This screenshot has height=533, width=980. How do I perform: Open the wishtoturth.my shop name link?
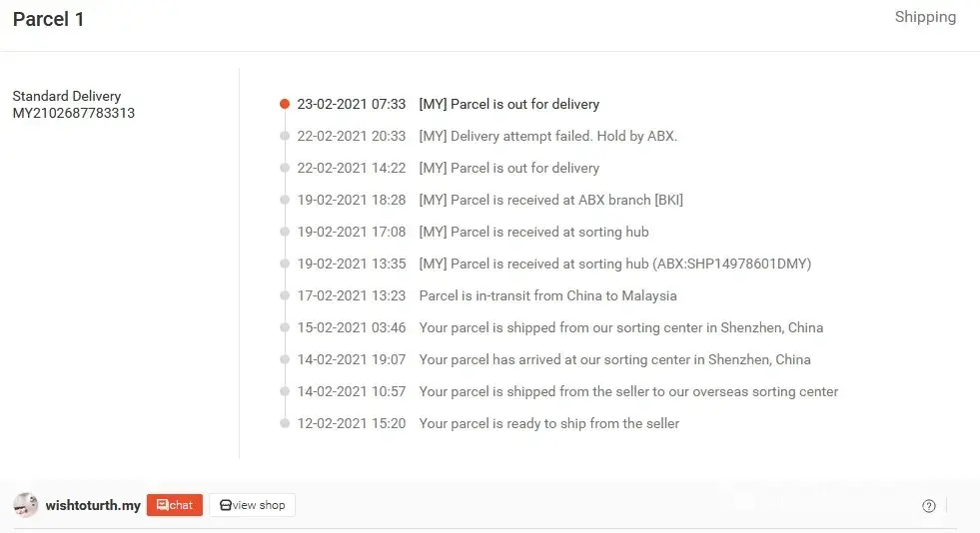(x=93, y=506)
